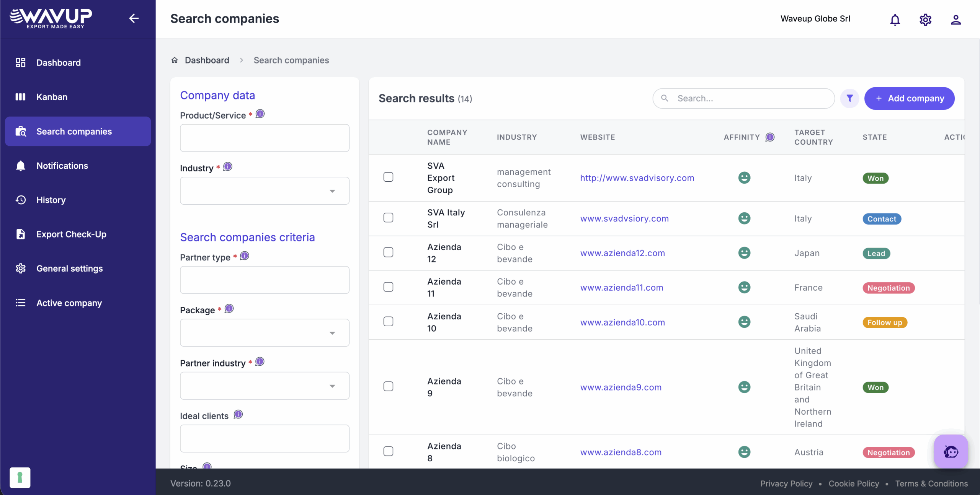Image resolution: width=980 pixels, height=495 pixels.
Task: Open Export Check-Up sidebar item
Action: point(71,234)
